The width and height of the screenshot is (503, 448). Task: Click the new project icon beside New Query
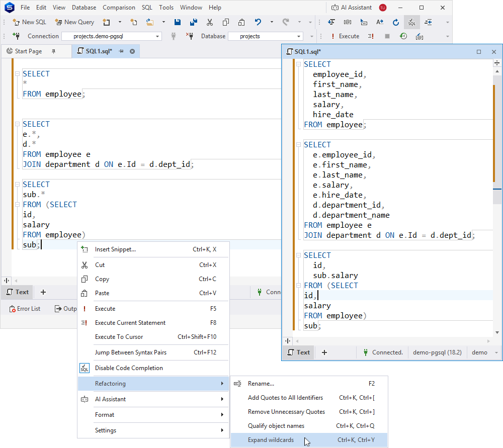coord(106,22)
